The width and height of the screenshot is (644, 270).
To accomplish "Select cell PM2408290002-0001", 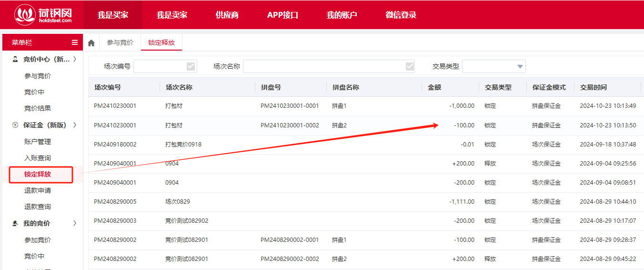I will [x=290, y=239].
